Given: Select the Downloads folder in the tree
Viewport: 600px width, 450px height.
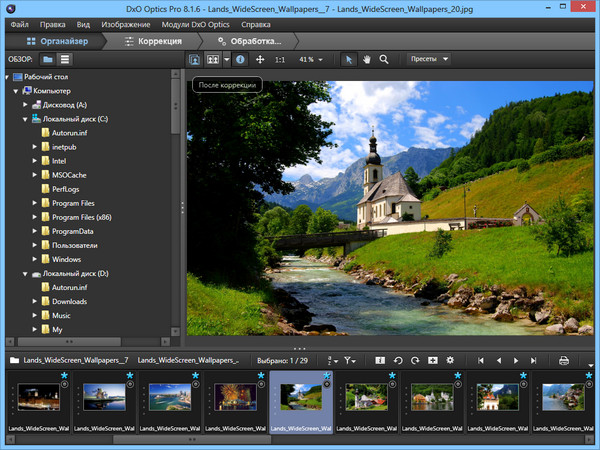Looking at the screenshot, I should click(69, 301).
